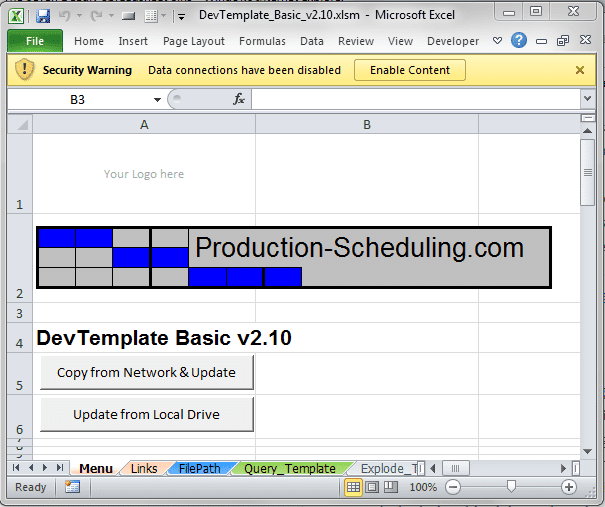Select column A header

coord(144,124)
